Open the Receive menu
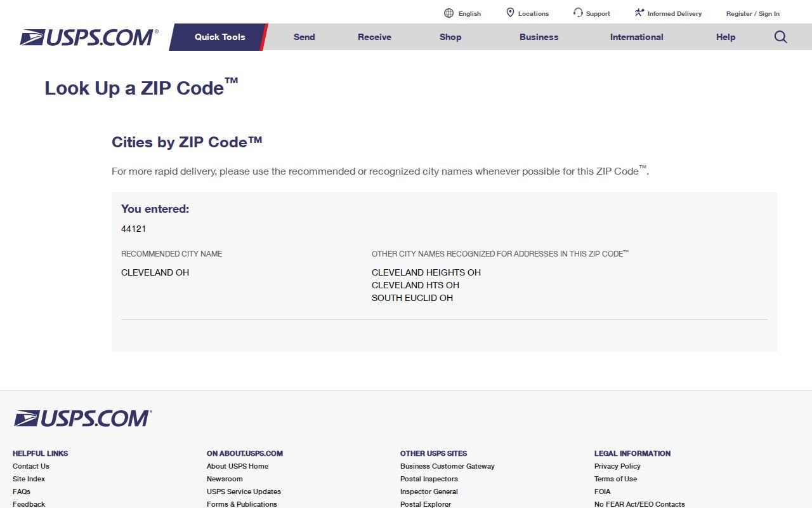Image resolution: width=812 pixels, height=508 pixels. click(374, 37)
